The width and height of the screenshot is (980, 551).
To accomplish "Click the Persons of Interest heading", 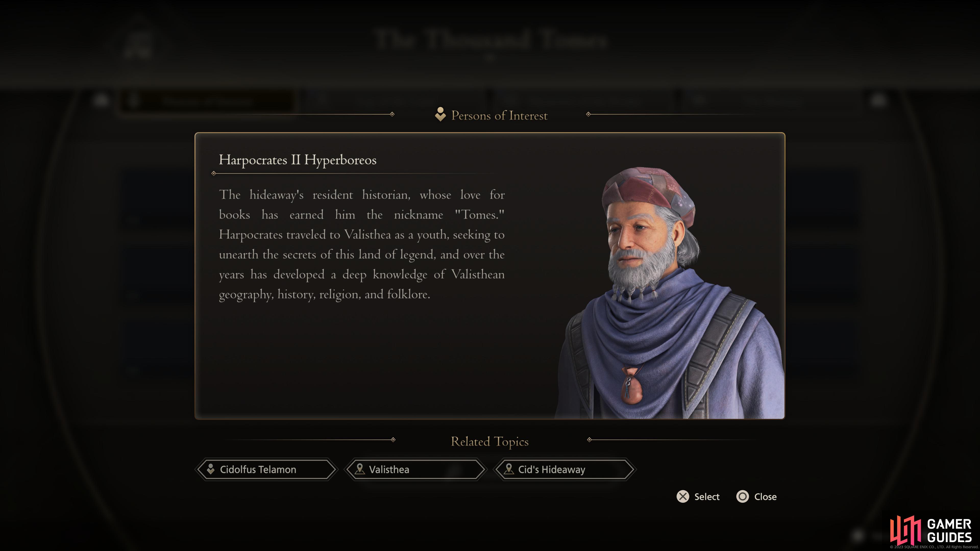I will coord(499,115).
